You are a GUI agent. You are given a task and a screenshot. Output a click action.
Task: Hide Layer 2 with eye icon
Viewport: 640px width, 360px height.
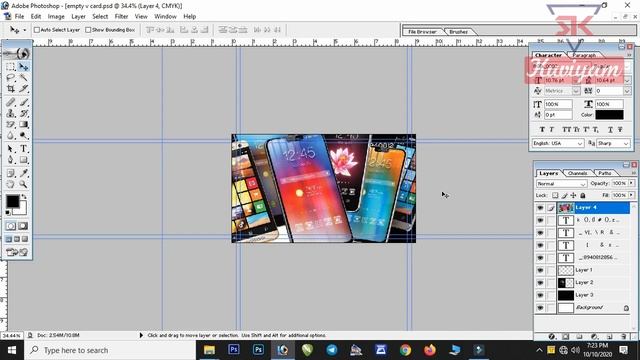(540, 282)
